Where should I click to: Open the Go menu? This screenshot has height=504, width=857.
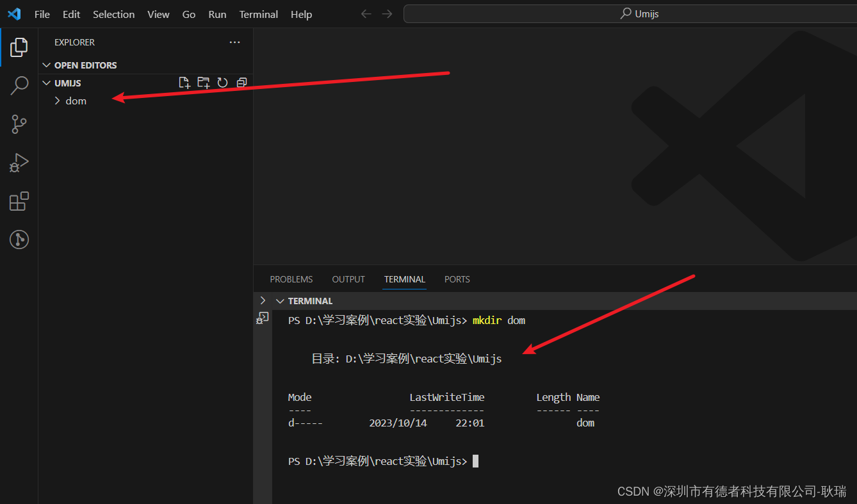point(189,14)
